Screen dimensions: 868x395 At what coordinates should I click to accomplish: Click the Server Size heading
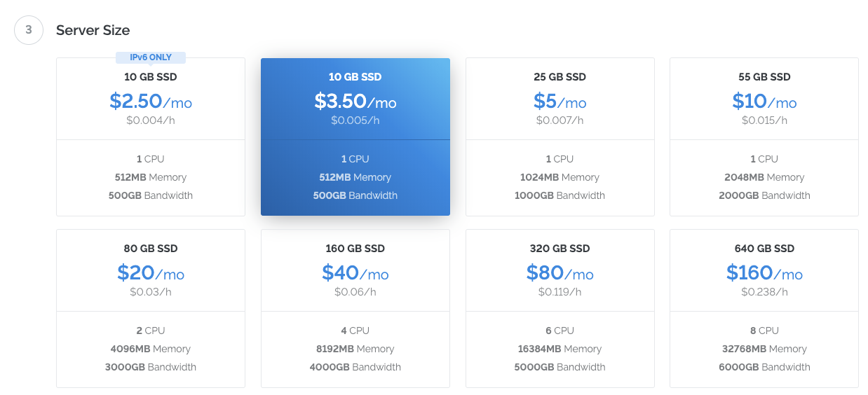pos(93,30)
